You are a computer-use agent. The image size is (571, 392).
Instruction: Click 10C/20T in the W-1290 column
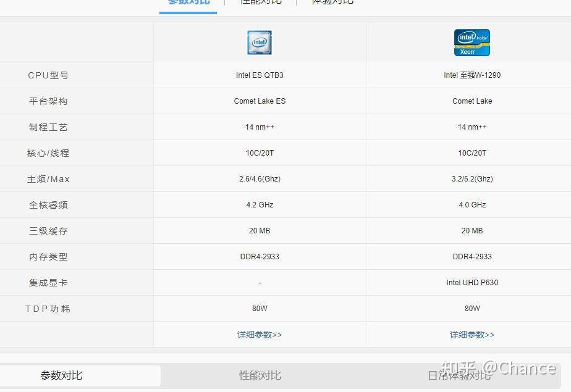(x=472, y=153)
